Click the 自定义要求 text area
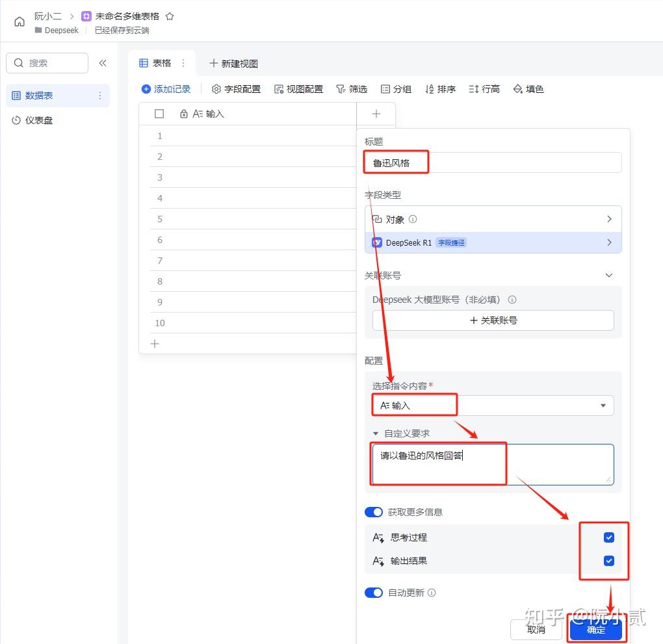 [x=493, y=464]
